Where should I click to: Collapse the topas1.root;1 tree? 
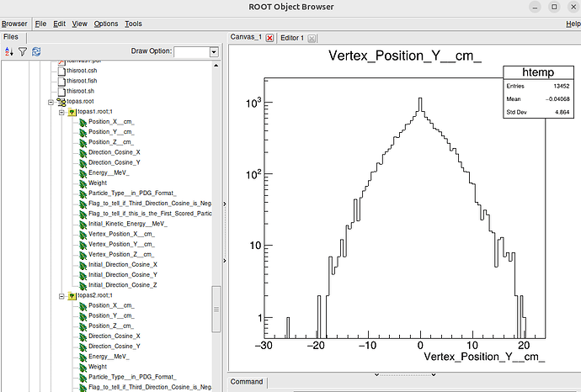[x=61, y=111]
